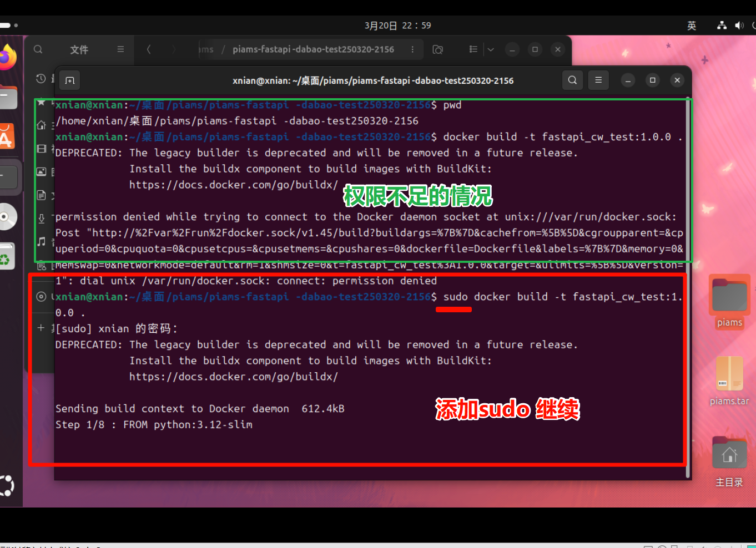Open the Pictures sidebar location

point(41,172)
